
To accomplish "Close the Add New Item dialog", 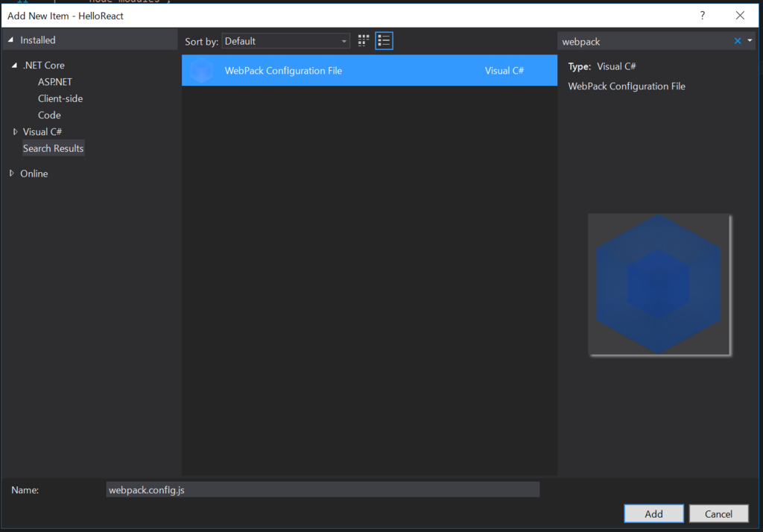I will [740, 16].
